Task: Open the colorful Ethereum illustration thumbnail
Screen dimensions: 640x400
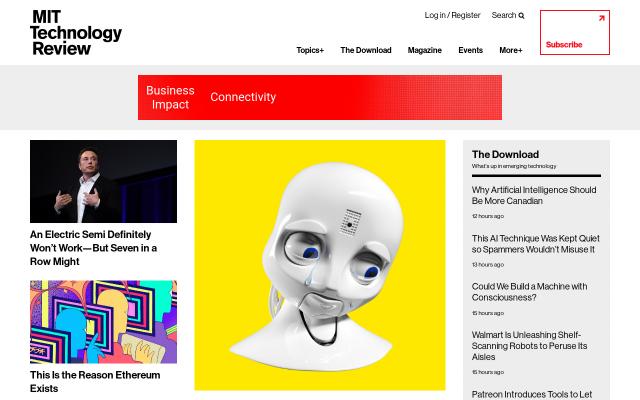Action: point(103,322)
